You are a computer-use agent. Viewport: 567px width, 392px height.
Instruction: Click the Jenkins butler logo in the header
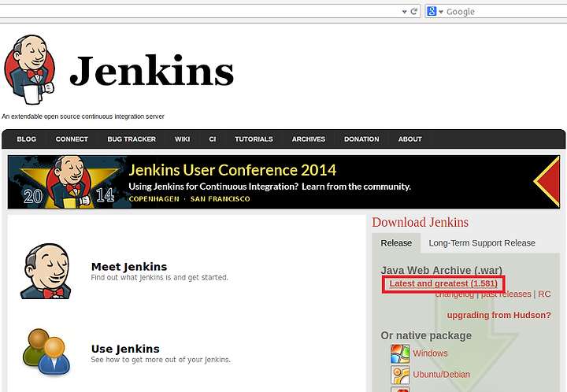point(30,70)
